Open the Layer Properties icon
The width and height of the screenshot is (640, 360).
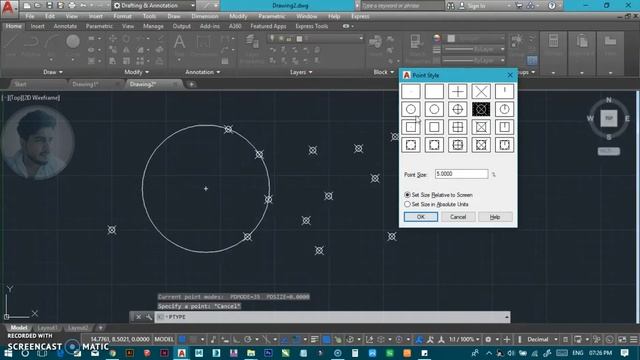pyautogui.click(x=251, y=42)
